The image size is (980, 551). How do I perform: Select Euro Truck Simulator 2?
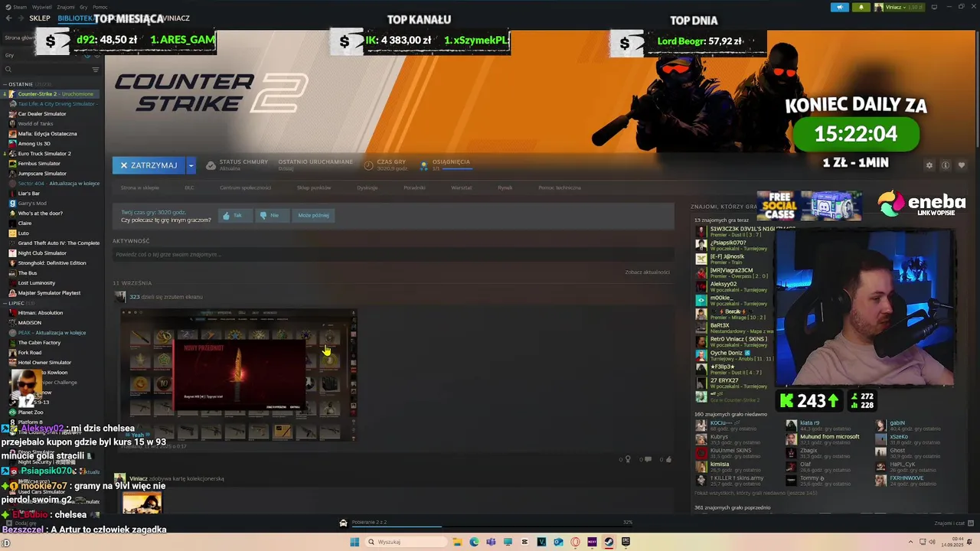[44, 154]
